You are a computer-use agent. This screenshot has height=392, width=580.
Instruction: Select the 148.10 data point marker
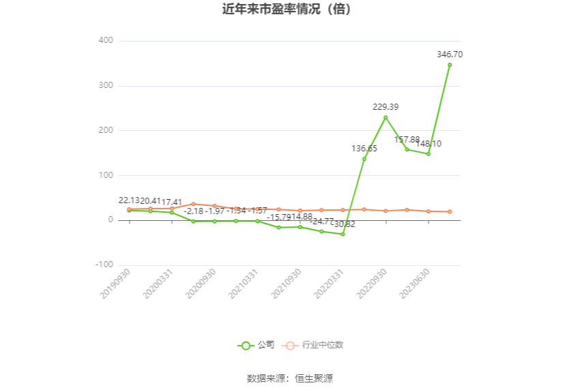pyautogui.click(x=429, y=154)
